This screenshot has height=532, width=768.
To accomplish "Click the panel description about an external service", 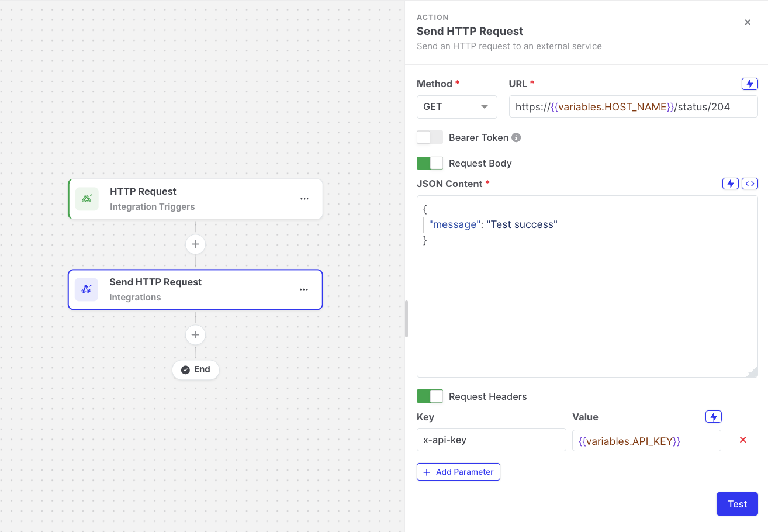I will 509,46.
